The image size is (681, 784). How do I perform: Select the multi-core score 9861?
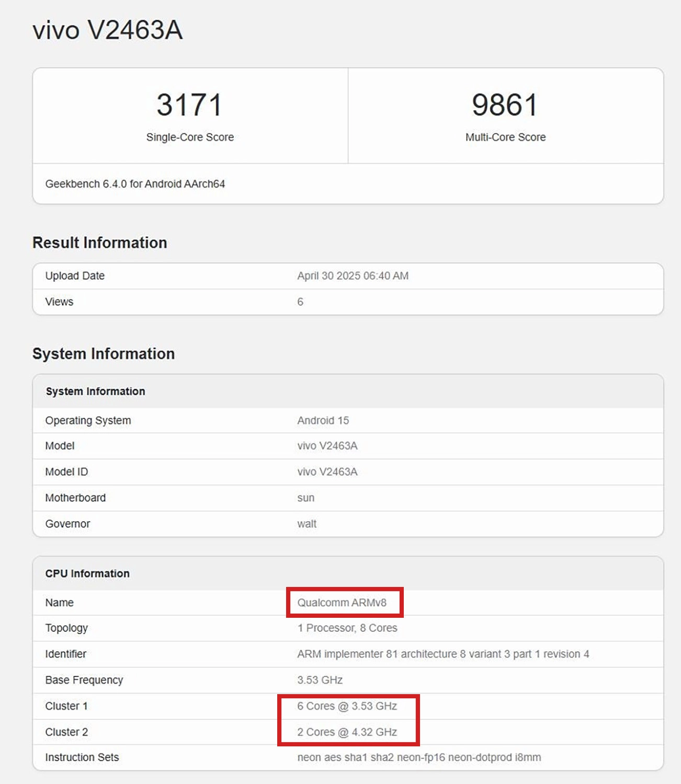505,105
